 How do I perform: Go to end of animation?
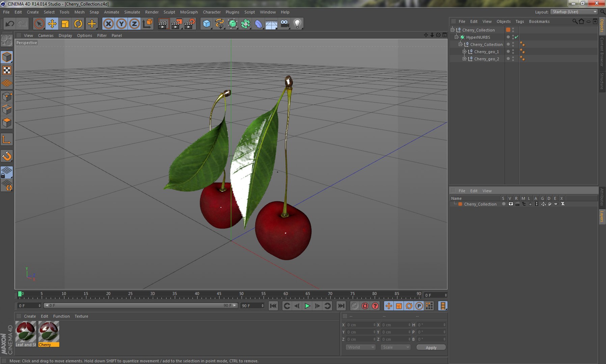coord(341,306)
